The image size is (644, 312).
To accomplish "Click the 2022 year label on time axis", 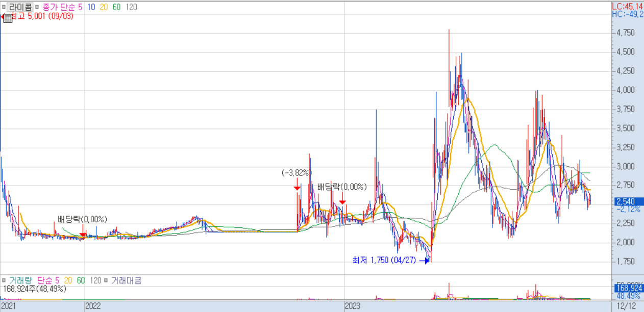I will (x=93, y=306).
